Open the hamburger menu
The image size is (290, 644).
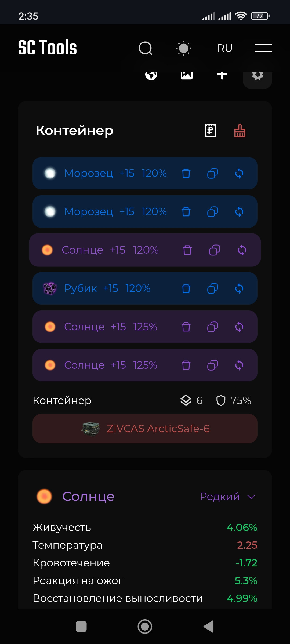(x=263, y=48)
